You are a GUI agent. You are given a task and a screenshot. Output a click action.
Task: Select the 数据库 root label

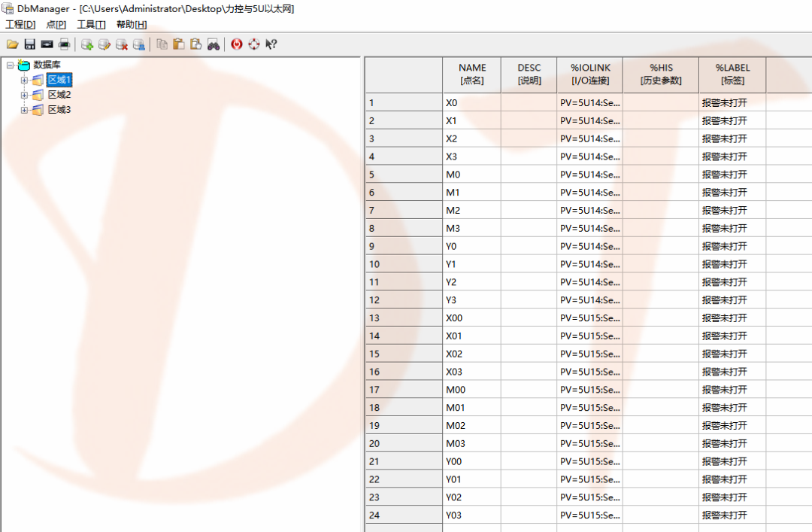(x=47, y=65)
